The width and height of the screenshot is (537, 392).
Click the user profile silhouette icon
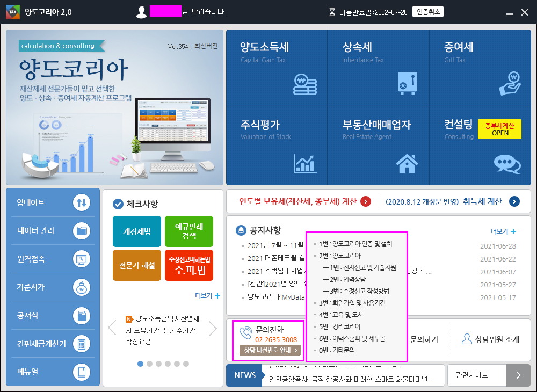click(141, 12)
